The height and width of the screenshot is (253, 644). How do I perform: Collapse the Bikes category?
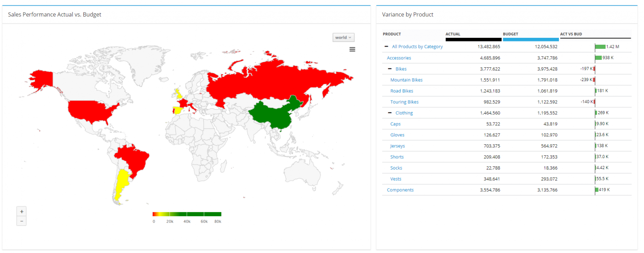(x=390, y=69)
